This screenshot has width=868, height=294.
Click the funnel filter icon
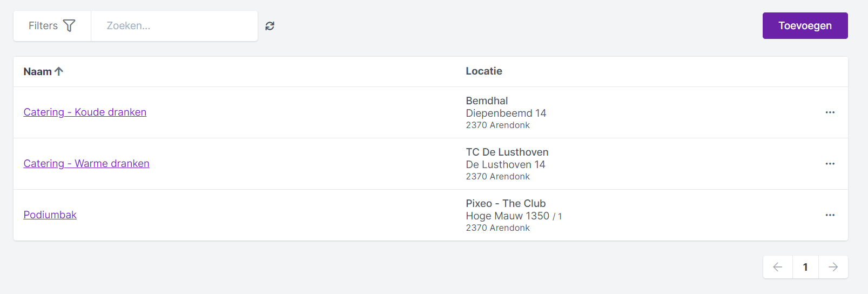click(x=69, y=25)
